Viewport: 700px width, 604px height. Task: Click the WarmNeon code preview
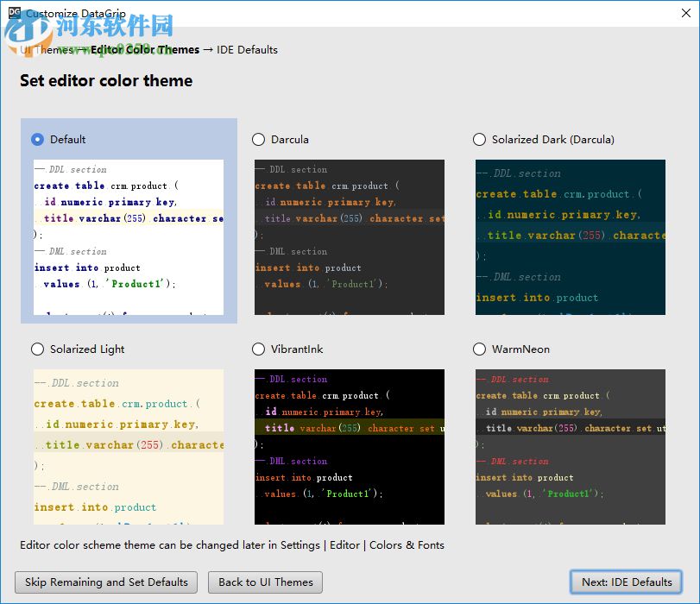570,447
